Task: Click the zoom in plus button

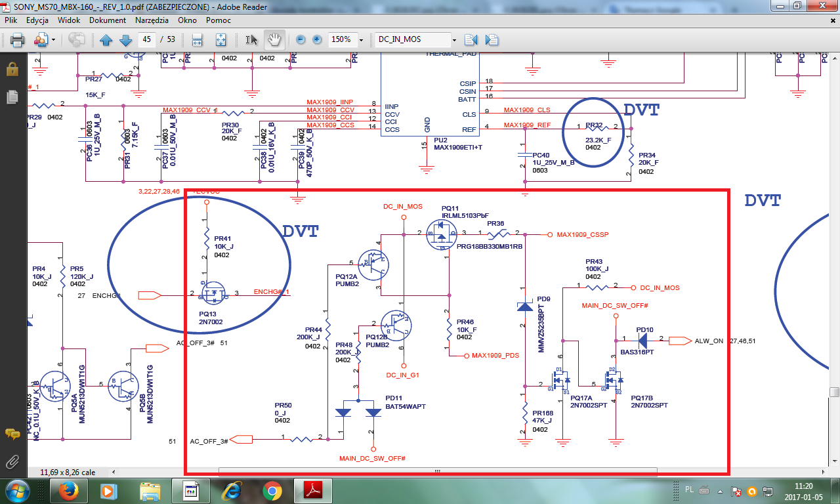Action: 317,39
